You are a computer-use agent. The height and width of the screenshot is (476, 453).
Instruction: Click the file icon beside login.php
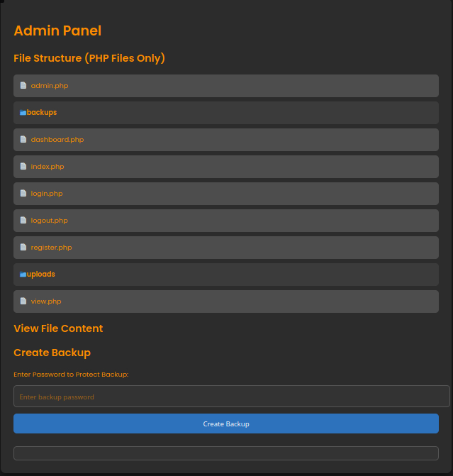[x=23, y=194]
